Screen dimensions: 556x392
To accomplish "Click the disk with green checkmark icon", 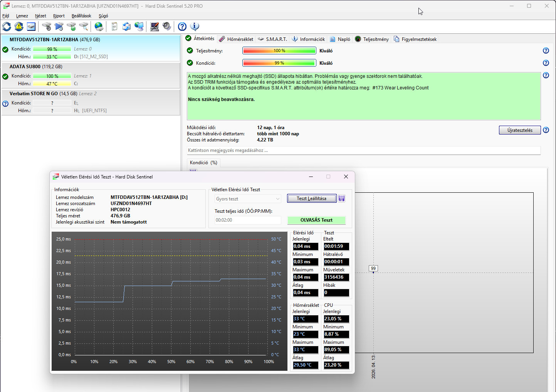I will tap(71, 27).
